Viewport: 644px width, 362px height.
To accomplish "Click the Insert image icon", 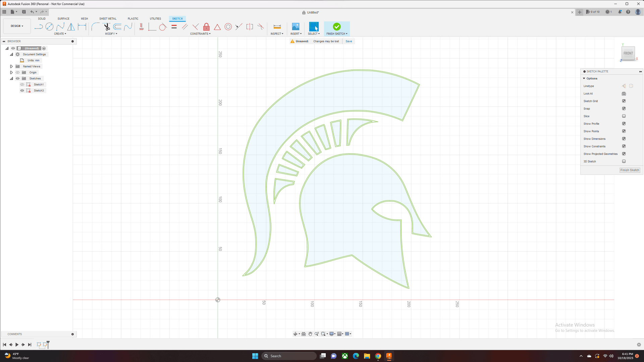I will 296,26.
